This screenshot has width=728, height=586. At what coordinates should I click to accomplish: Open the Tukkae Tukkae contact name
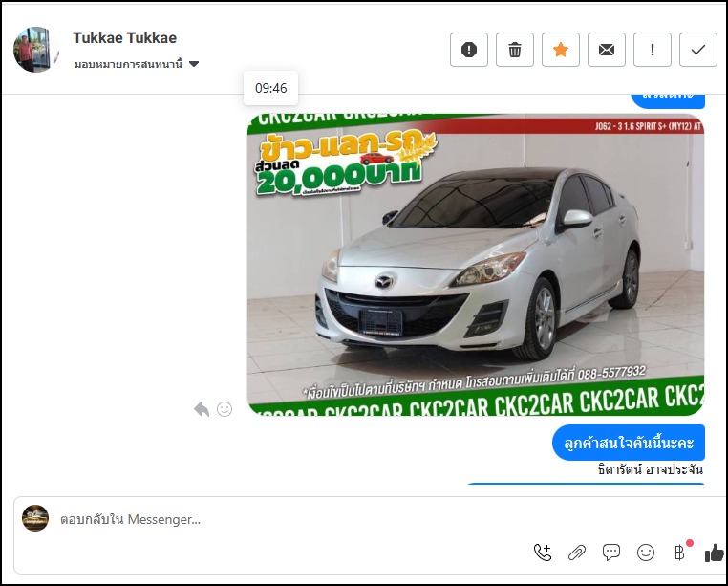tap(125, 37)
